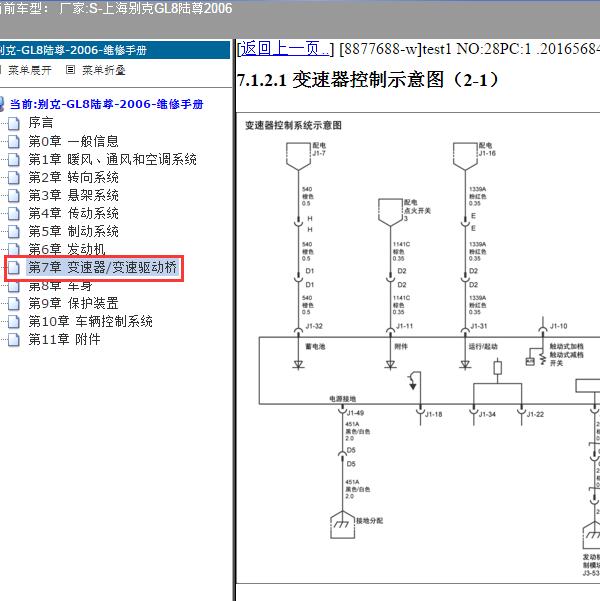
Task: Open 第5章 制动系统
Action: [74, 231]
